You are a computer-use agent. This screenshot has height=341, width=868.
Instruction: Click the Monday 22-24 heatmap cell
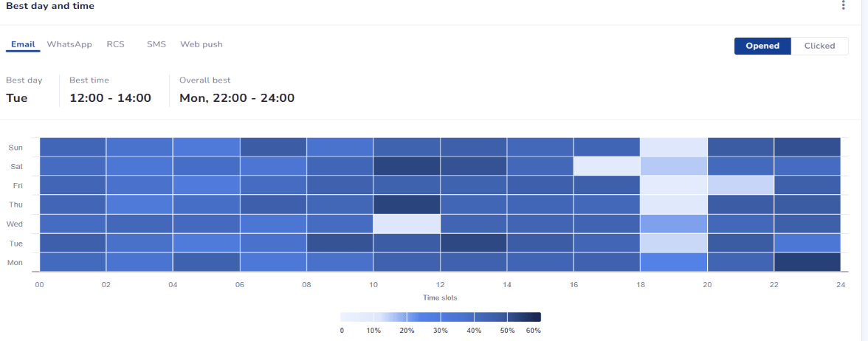(x=807, y=262)
